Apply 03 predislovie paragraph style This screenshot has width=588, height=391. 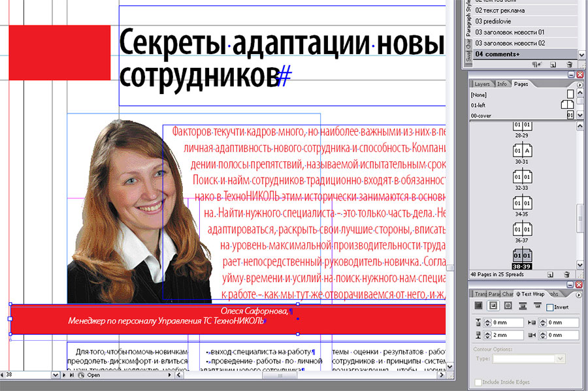[x=524, y=22]
